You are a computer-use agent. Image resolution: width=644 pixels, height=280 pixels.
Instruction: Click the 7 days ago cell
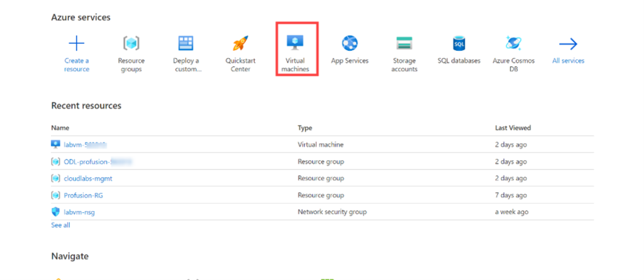511,195
